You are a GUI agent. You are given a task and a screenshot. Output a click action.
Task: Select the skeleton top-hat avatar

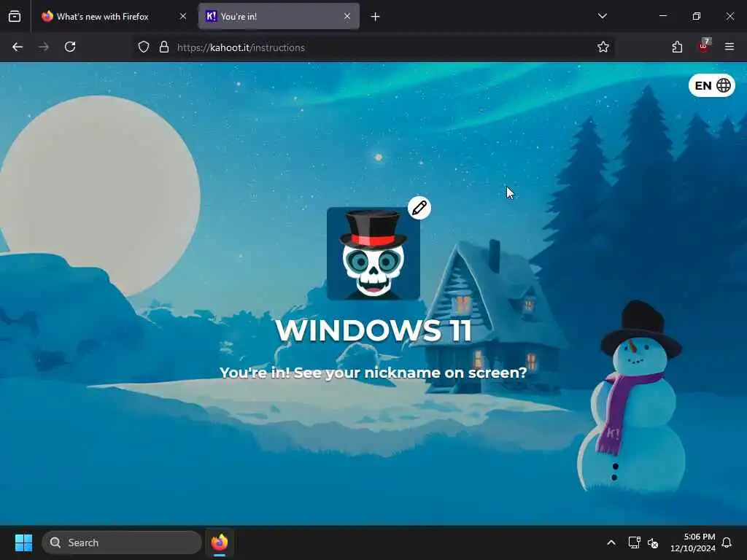pyautogui.click(x=373, y=253)
